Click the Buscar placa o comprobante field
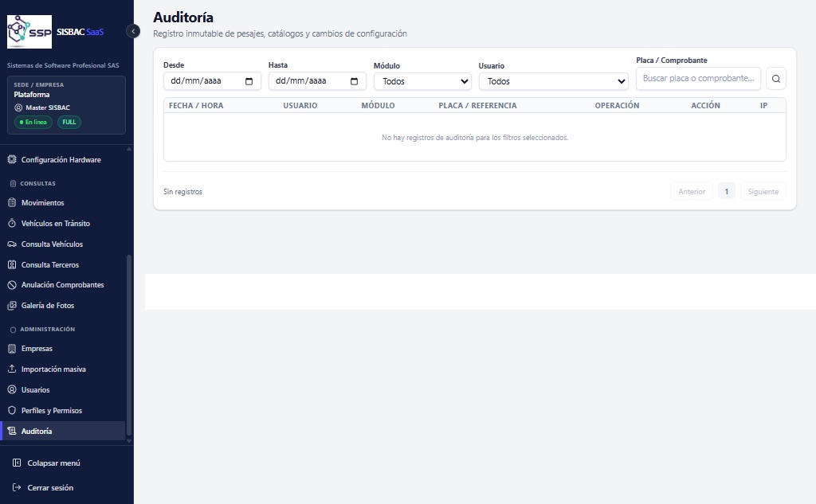 click(698, 78)
